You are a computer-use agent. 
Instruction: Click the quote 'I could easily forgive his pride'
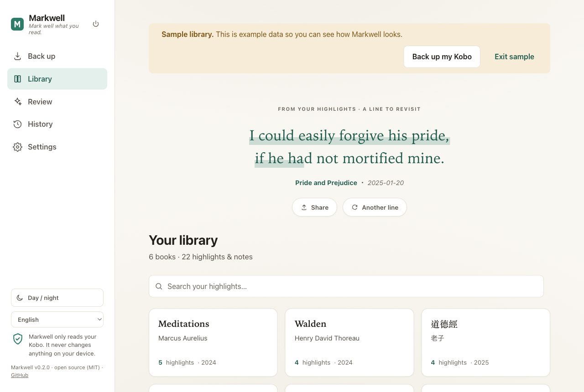349,135
